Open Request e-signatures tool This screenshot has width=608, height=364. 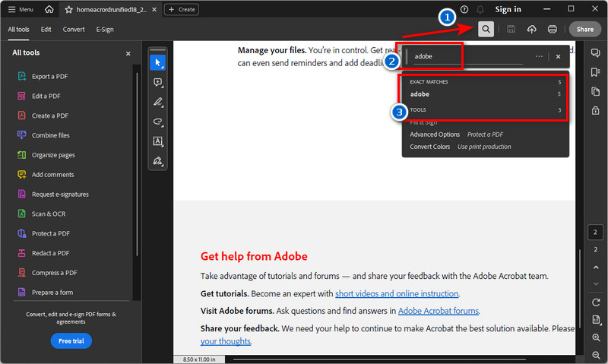click(52, 195)
